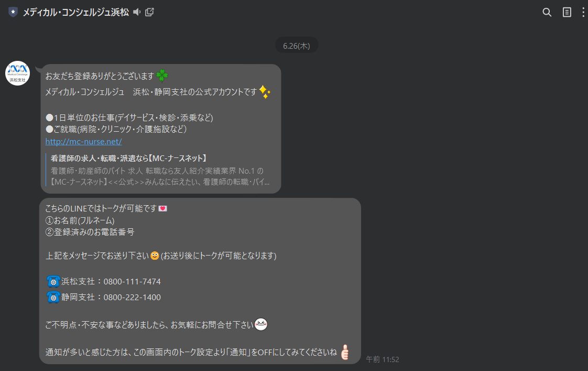Open the 浜松支社 profile avatar
The width and height of the screenshot is (588, 371).
(x=17, y=73)
